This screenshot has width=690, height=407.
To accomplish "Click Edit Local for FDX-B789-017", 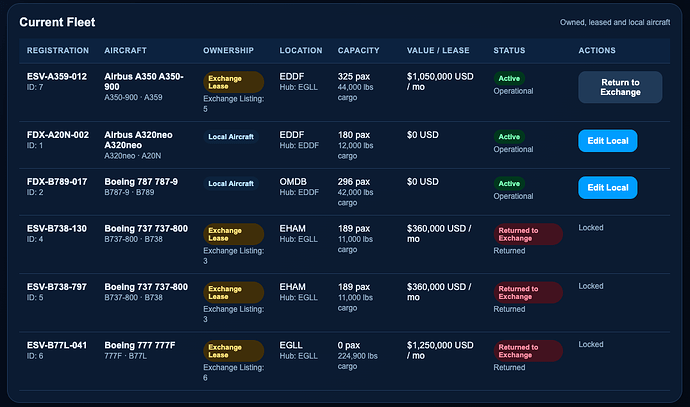I will (x=608, y=187).
